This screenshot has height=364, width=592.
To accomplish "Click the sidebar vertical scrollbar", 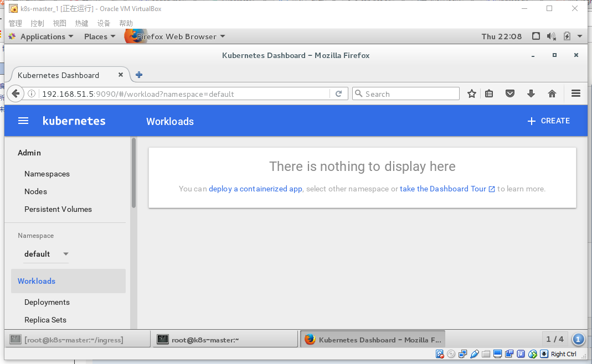I will point(133,173).
